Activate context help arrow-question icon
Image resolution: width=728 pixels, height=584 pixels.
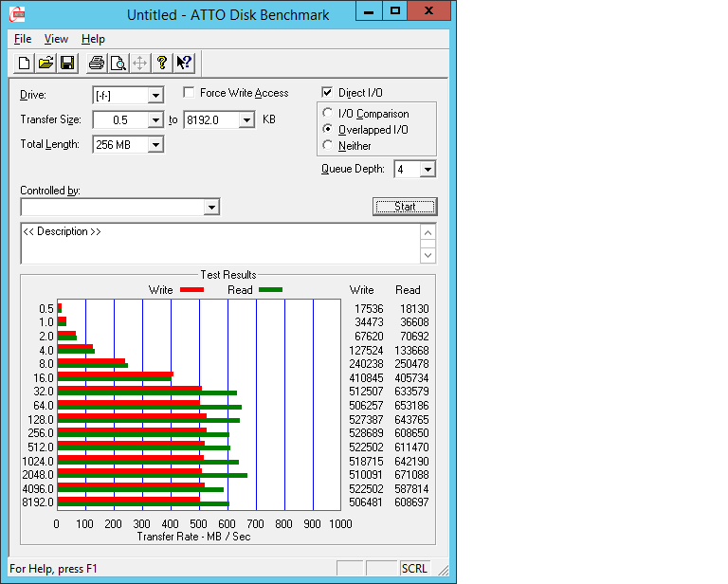[x=184, y=63]
